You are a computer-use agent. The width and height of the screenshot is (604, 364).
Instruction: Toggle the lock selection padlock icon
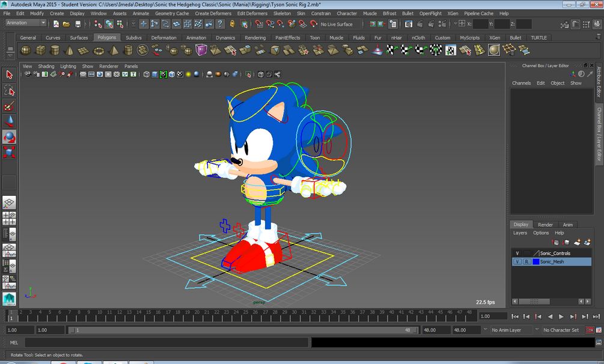point(232,24)
